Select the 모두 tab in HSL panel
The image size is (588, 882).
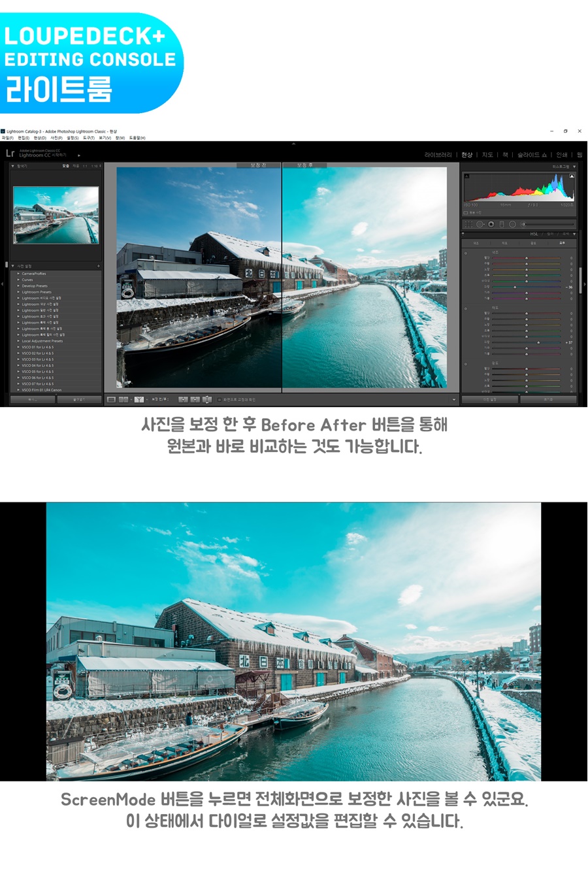562,243
